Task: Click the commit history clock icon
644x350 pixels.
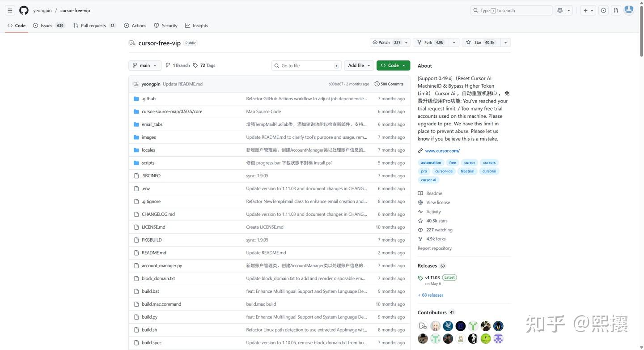Action: (377, 84)
